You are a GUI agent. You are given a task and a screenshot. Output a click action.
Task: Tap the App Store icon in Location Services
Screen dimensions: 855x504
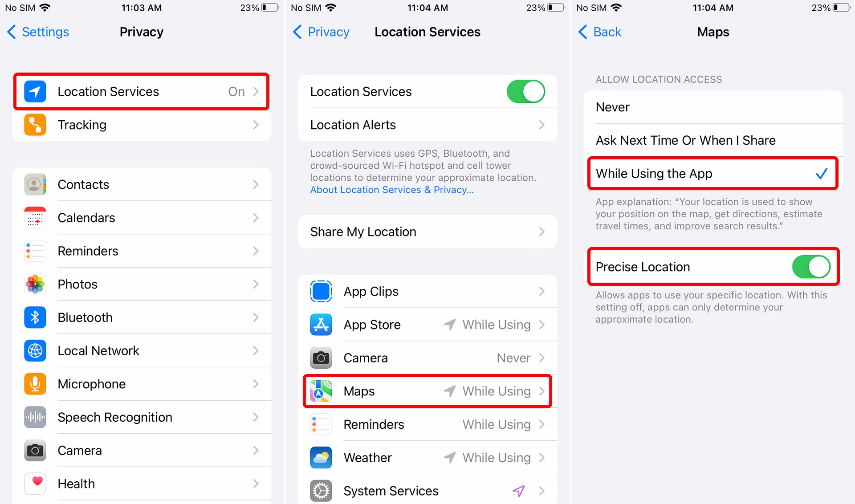pyautogui.click(x=321, y=325)
